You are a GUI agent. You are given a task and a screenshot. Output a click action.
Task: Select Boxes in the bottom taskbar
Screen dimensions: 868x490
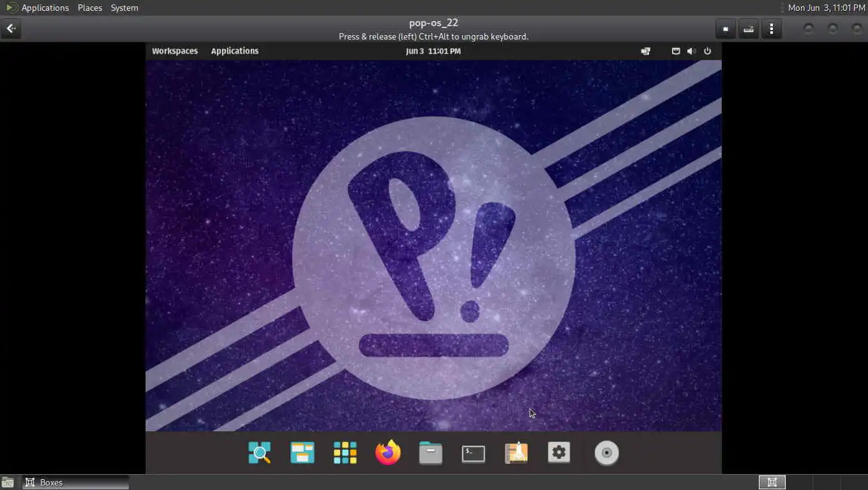pyautogui.click(x=76, y=482)
